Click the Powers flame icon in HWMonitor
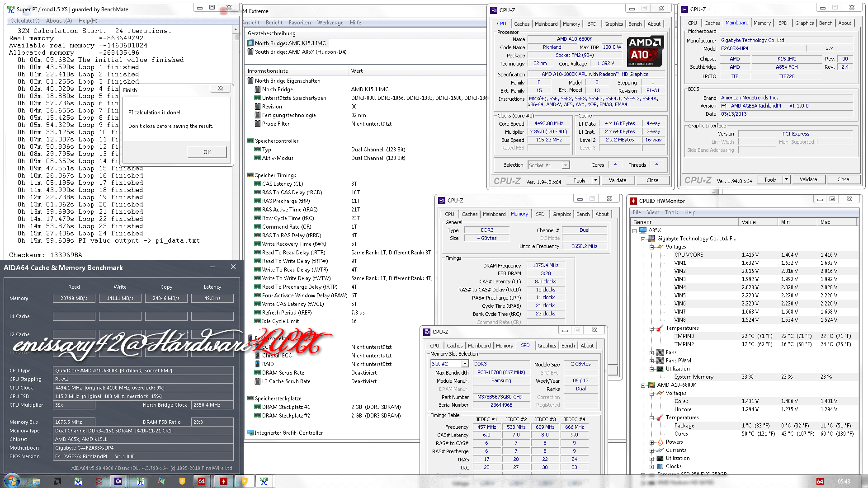Viewport: 868px width, 488px height. click(660, 442)
